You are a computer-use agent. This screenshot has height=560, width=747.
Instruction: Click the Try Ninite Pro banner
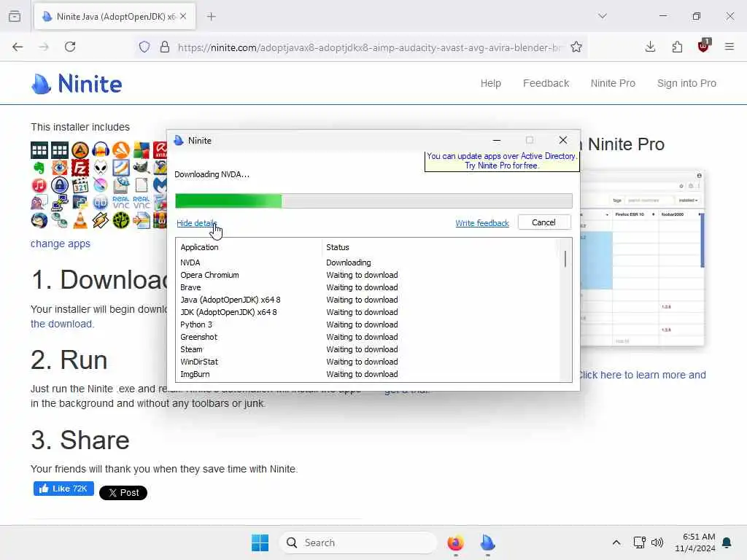[x=501, y=161]
